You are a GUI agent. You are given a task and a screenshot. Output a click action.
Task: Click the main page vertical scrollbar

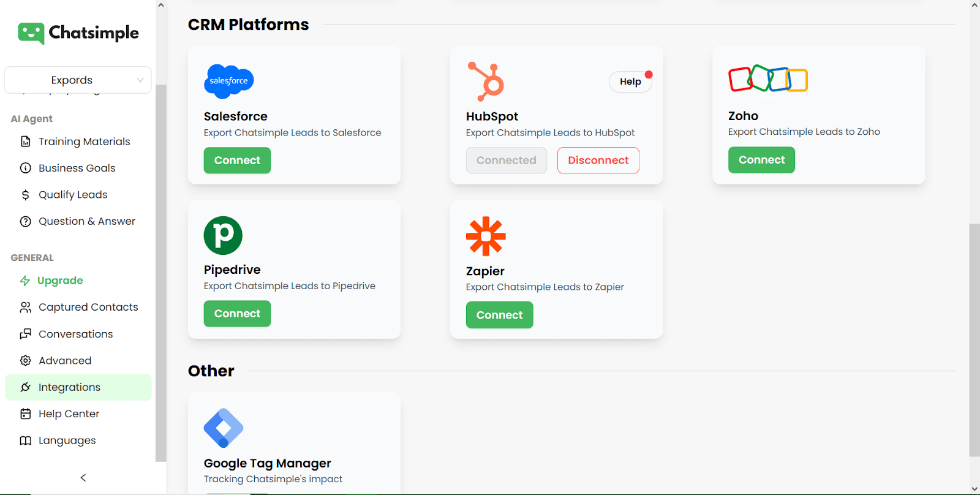974,340
